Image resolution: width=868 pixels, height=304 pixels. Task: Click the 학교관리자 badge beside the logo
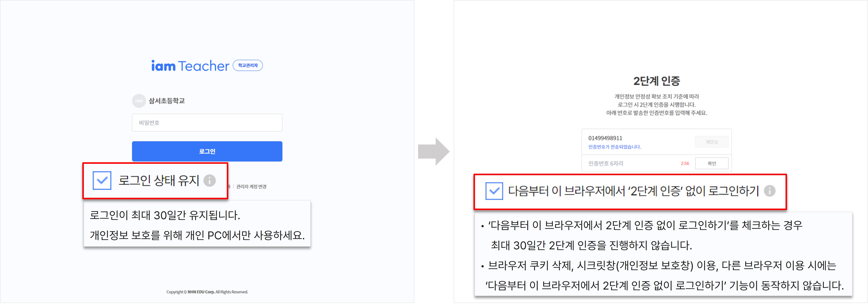[248, 65]
